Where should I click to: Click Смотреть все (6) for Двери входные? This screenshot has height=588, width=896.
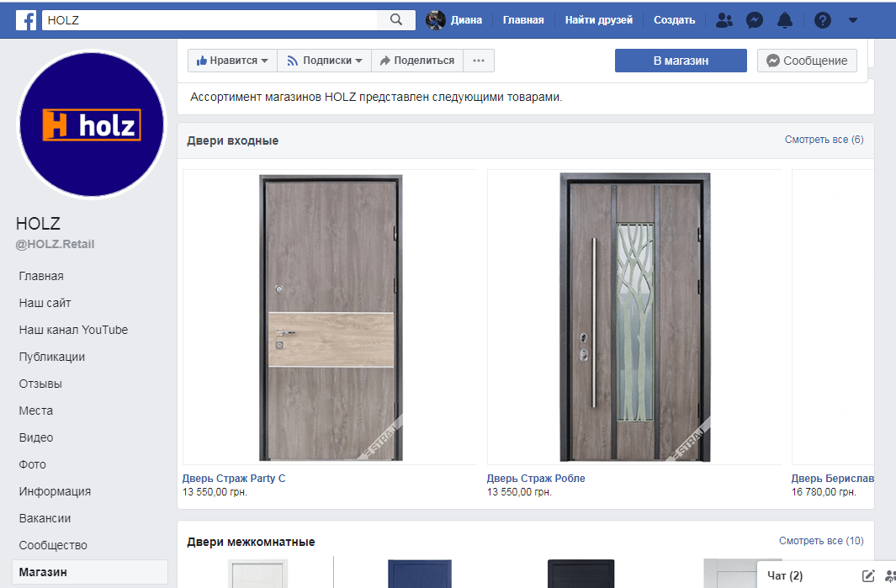pos(824,140)
